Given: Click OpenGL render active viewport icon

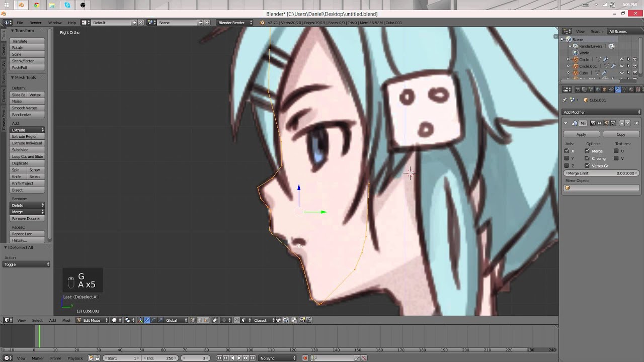Looking at the screenshot, I should pos(302,320).
